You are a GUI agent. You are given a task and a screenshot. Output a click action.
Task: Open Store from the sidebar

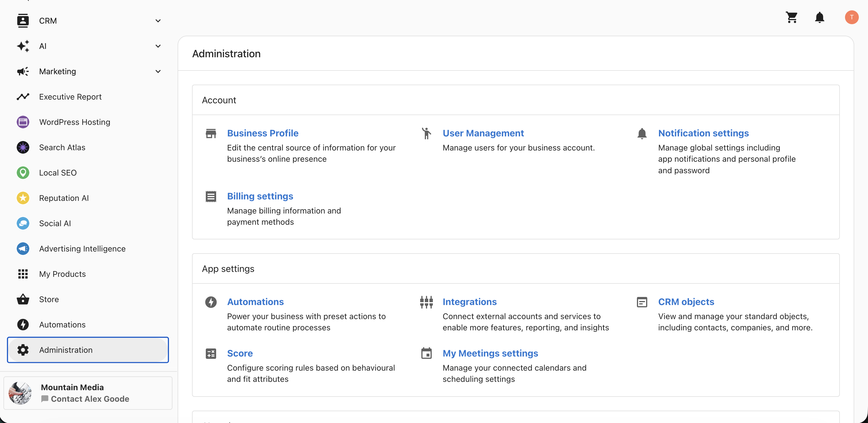tap(88, 299)
